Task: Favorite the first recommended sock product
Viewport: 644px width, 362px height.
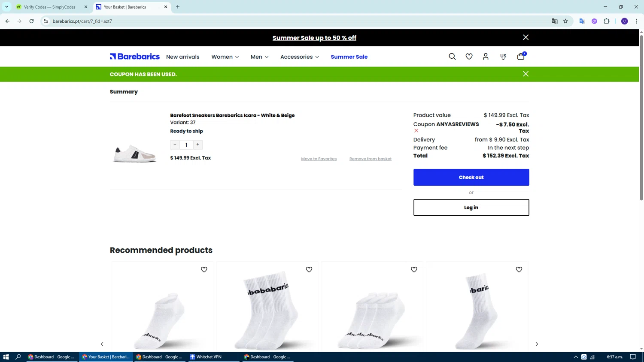Action: pos(204,269)
